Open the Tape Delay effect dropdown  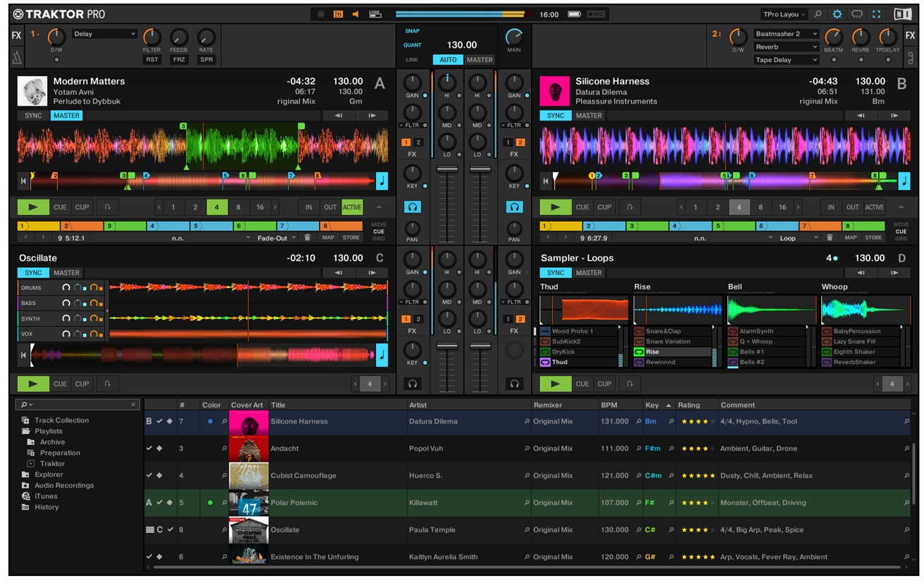[786, 60]
